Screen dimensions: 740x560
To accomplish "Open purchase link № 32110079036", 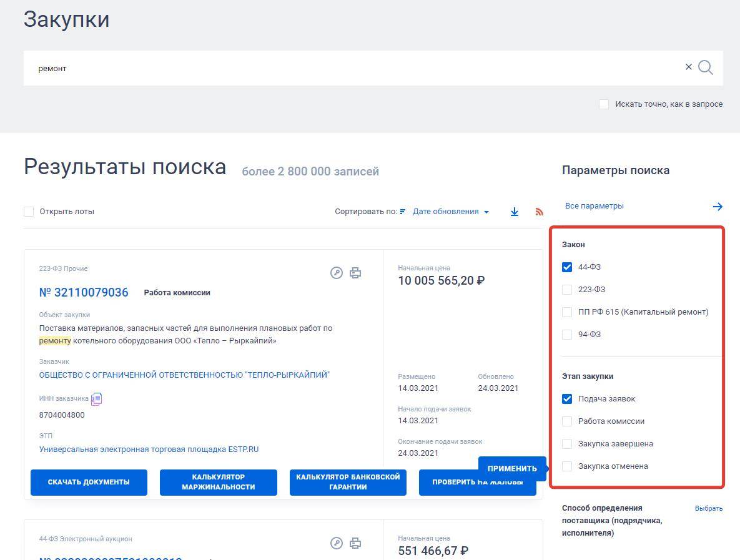I will [x=84, y=292].
